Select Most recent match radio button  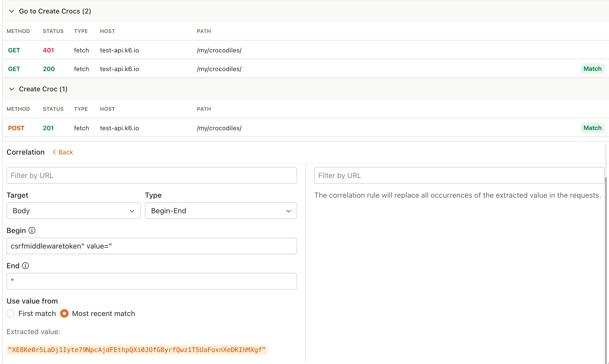point(64,313)
